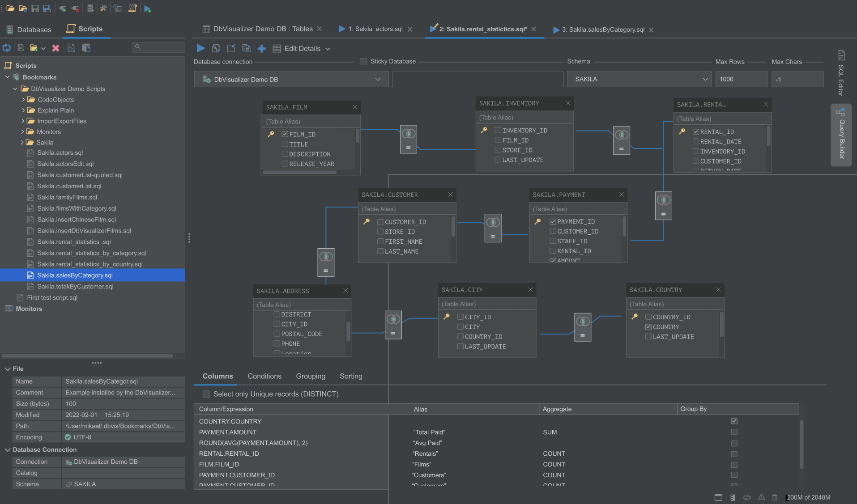Click the Max Rows input field
The width and height of the screenshot is (857, 504).
click(741, 79)
